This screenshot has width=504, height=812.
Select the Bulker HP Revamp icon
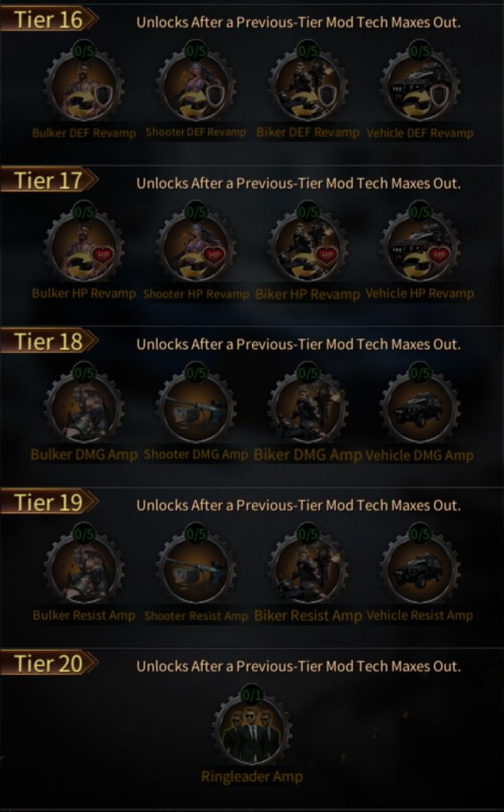click(x=84, y=246)
